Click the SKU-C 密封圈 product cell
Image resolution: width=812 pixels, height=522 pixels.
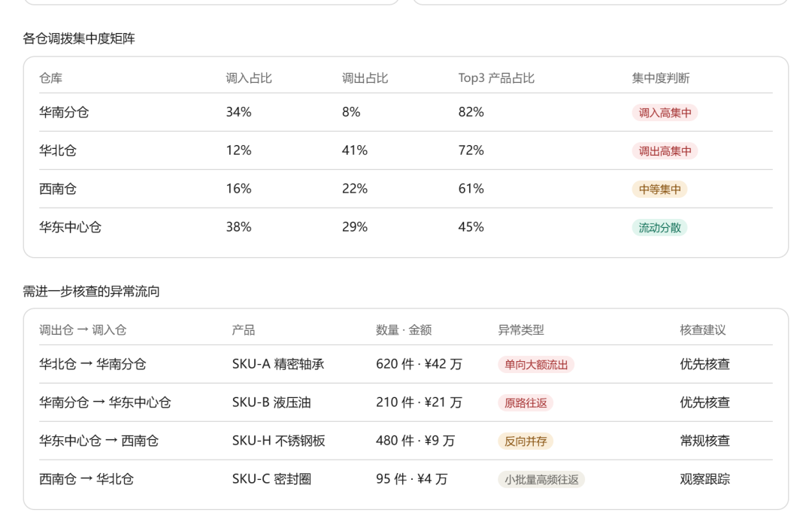tap(271, 480)
